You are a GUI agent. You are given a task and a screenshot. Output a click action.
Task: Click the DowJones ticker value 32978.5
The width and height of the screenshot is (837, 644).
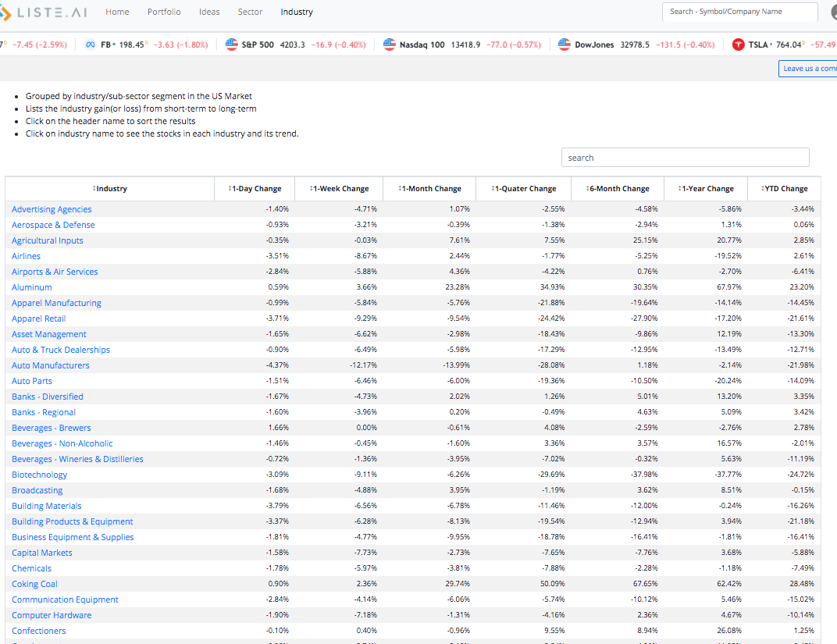click(635, 44)
